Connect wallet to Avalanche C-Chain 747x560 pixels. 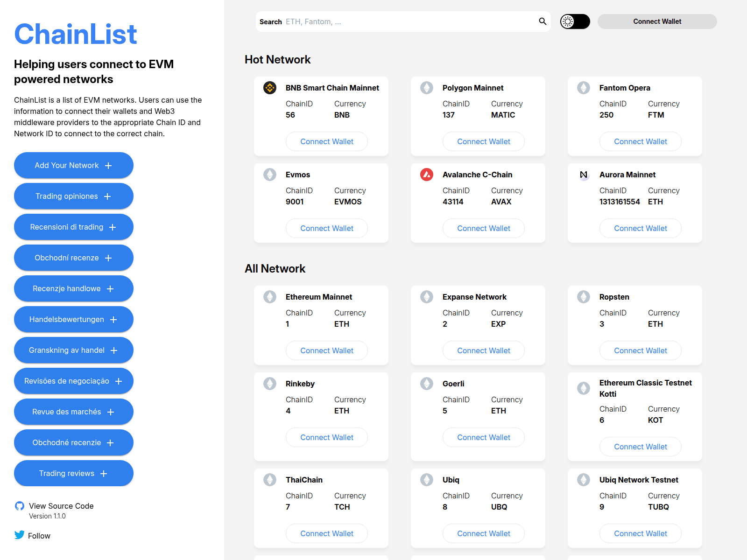[x=484, y=228]
